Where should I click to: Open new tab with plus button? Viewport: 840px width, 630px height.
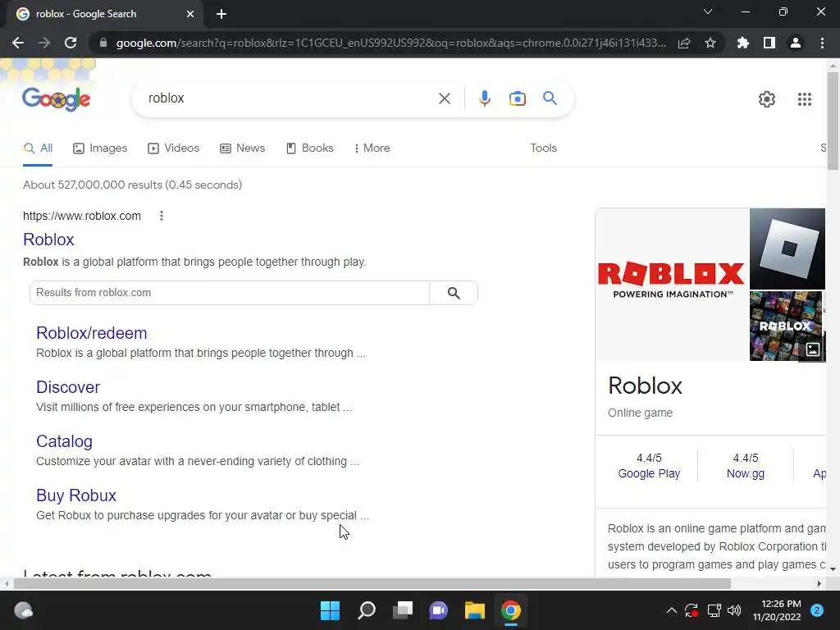[x=221, y=15]
